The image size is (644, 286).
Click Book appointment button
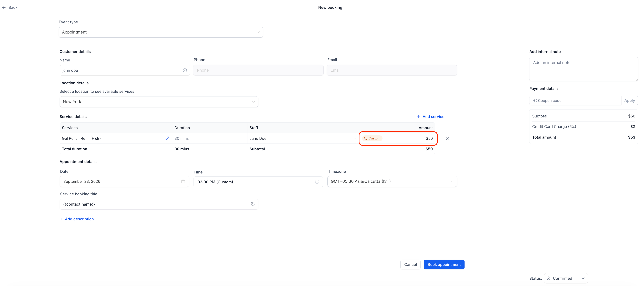pos(444,265)
